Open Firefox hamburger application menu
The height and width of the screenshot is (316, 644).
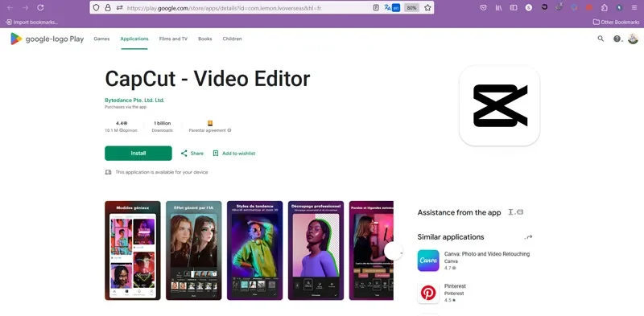[634, 7]
